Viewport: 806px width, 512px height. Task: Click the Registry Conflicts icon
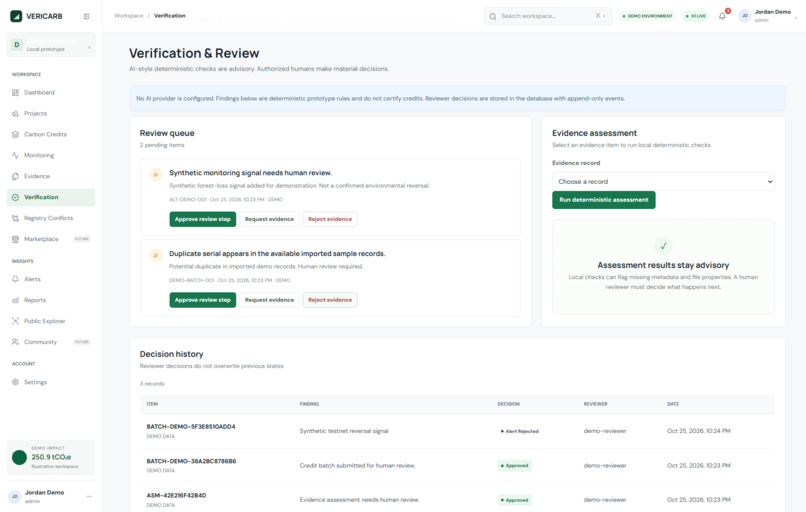[x=15, y=218]
